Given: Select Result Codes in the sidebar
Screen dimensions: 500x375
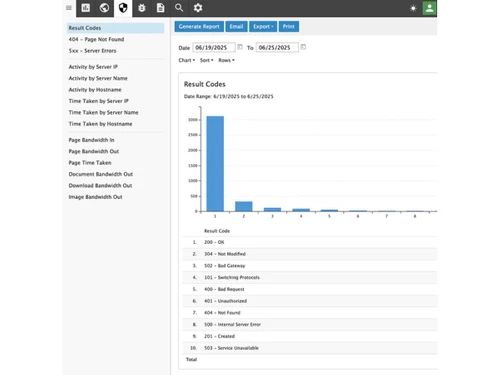Looking at the screenshot, I should [x=115, y=28].
